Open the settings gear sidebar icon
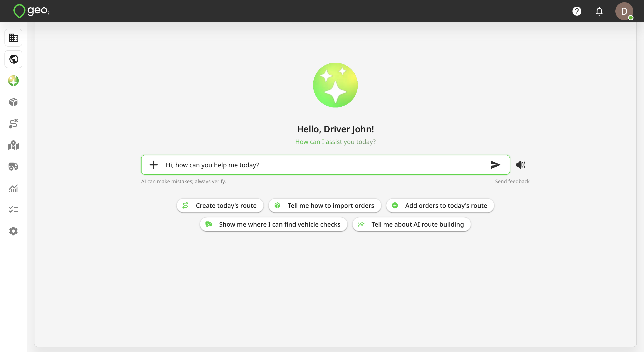Image resolution: width=644 pixels, height=352 pixels. pos(13,231)
